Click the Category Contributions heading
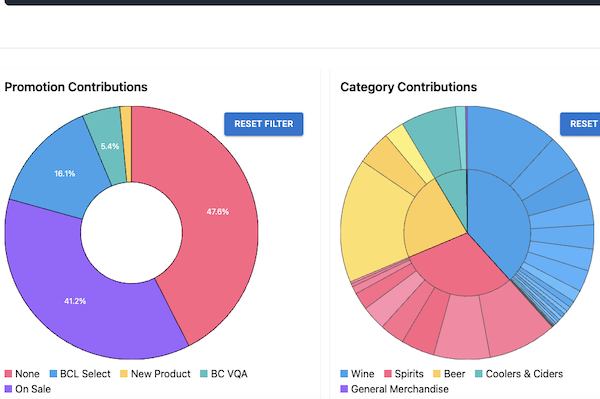The image size is (600, 399). click(408, 87)
